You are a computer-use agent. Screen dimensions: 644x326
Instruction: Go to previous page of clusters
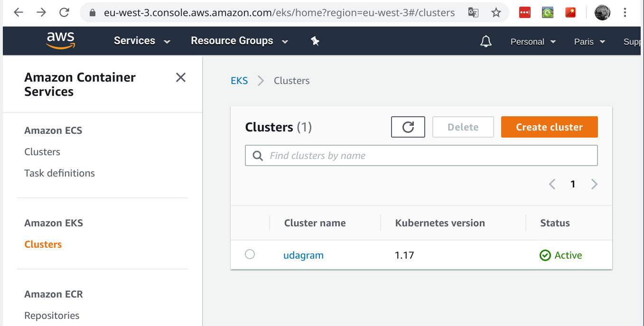coord(552,184)
